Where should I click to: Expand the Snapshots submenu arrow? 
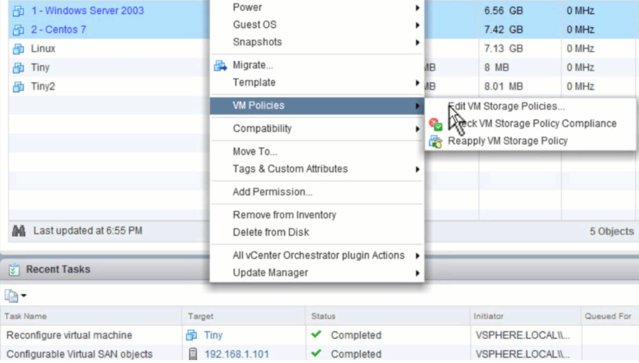tap(417, 42)
